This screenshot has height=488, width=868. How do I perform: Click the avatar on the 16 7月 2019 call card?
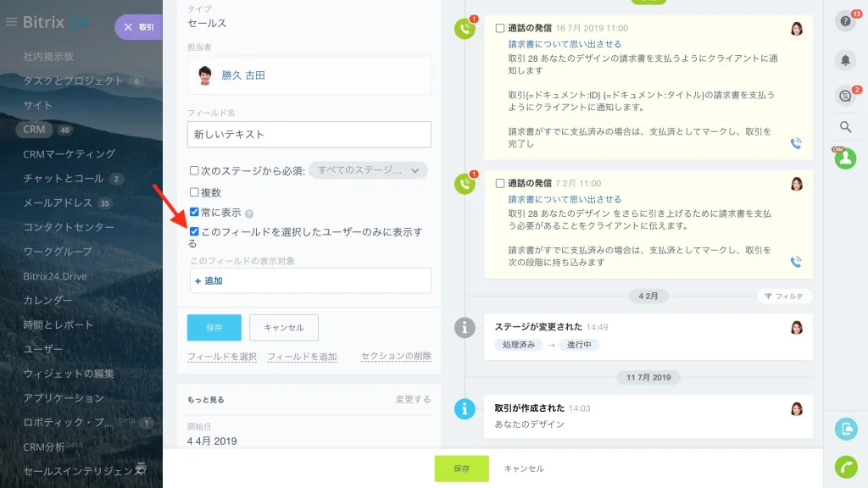pos(797,29)
